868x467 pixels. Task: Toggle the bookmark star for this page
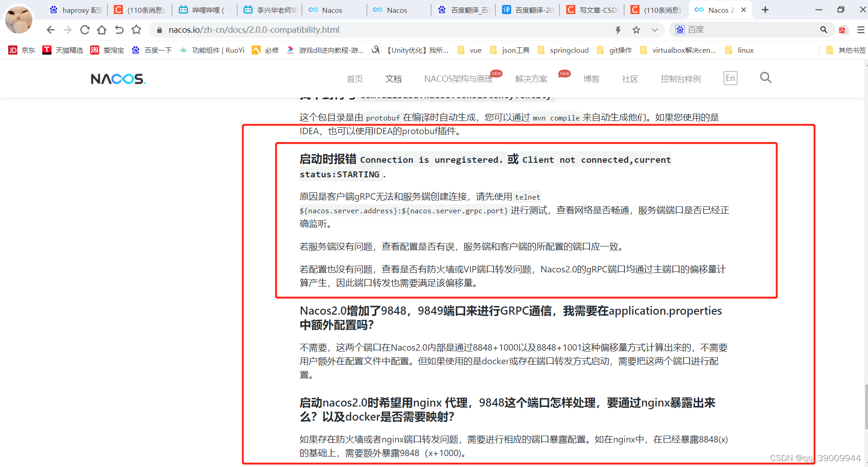click(636, 30)
